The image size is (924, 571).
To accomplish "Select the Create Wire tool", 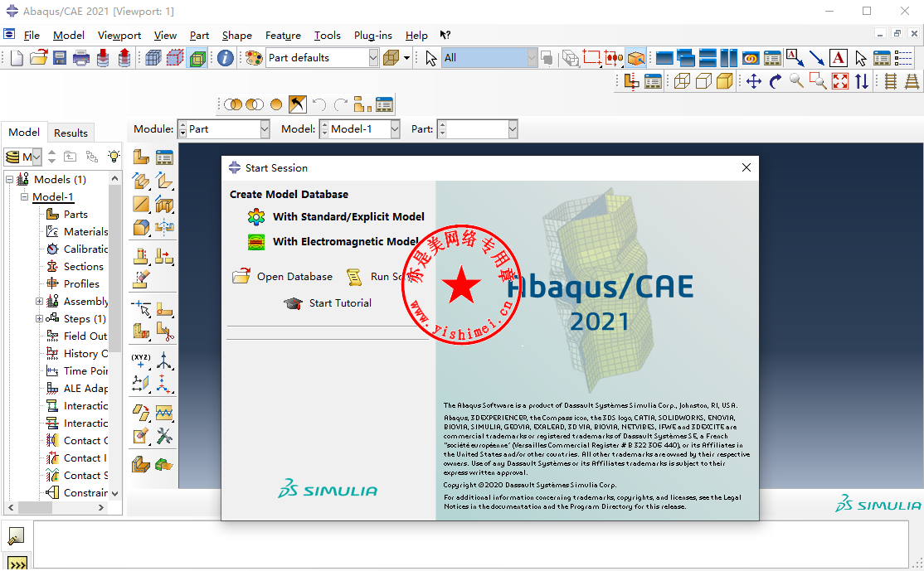I will pyautogui.click(x=141, y=204).
